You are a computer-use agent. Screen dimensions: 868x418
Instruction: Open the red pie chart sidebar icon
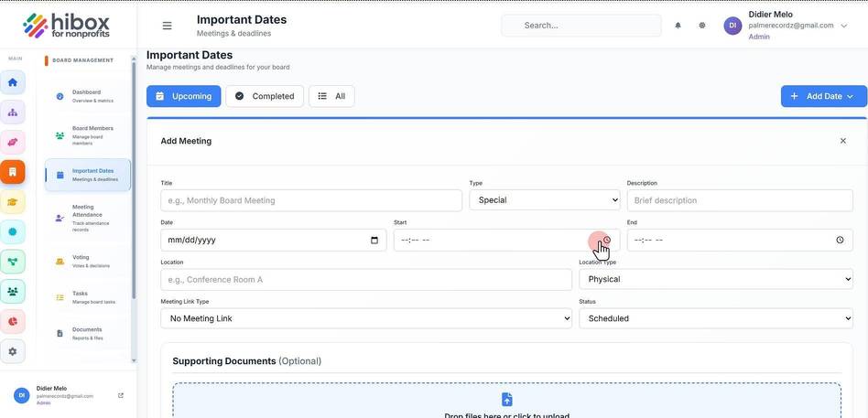[x=13, y=321]
